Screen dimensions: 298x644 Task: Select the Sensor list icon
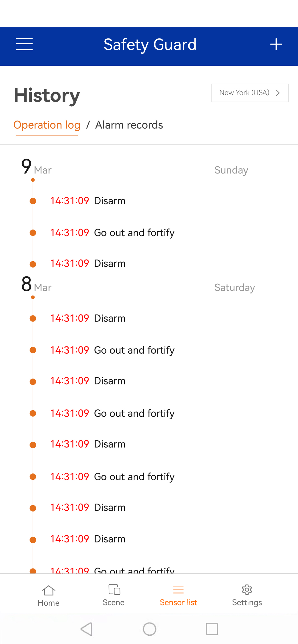(178, 589)
